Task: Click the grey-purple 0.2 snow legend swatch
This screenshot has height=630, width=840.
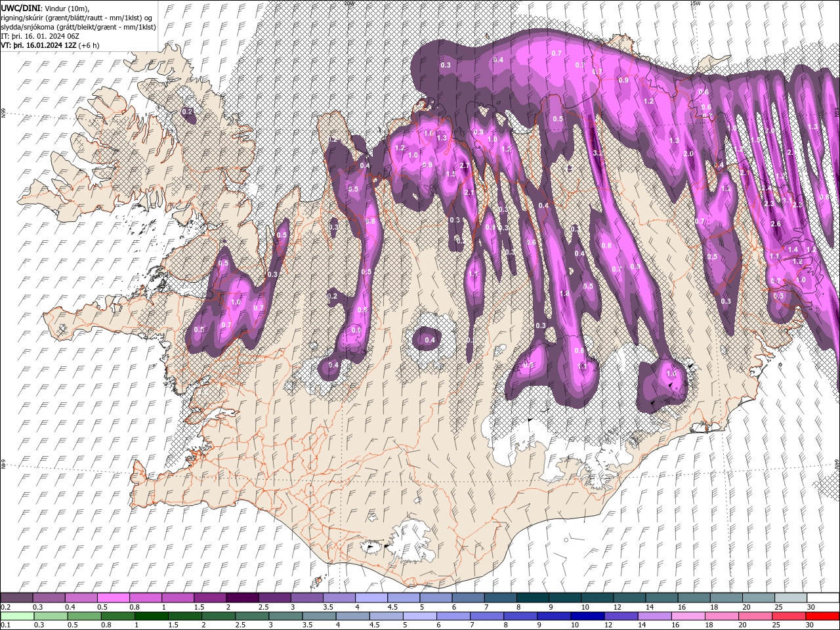Action: 16,598
